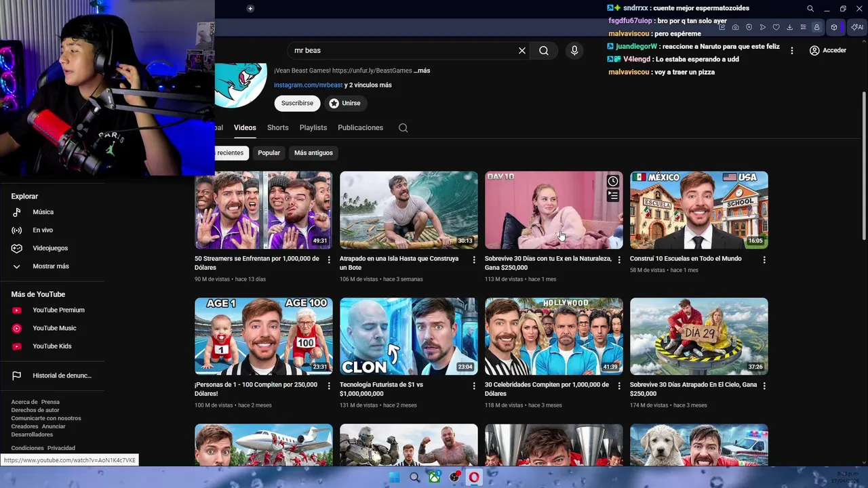This screenshot has height=488, width=868.
Task: Switch to Shorts channel tab
Action: click(x=277, y=127)
